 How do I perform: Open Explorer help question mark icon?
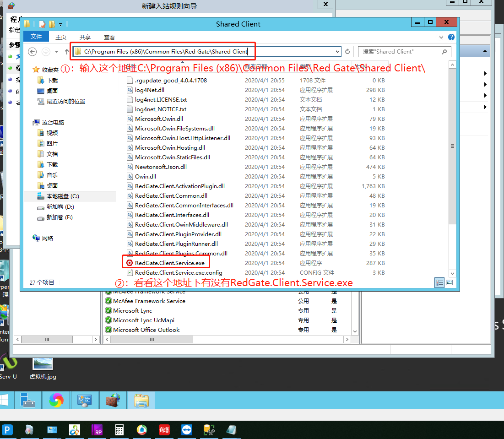[451, 37]
